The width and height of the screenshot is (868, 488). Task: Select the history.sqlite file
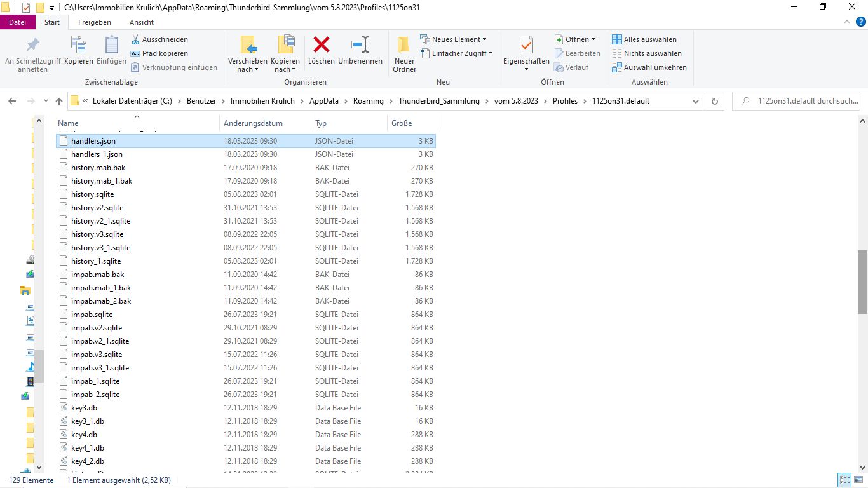(93, 194)
